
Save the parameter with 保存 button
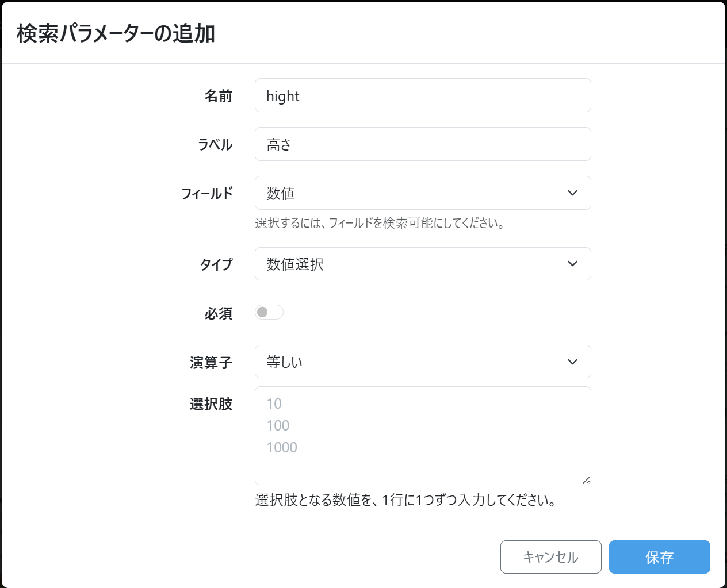(x=659, y=557)
